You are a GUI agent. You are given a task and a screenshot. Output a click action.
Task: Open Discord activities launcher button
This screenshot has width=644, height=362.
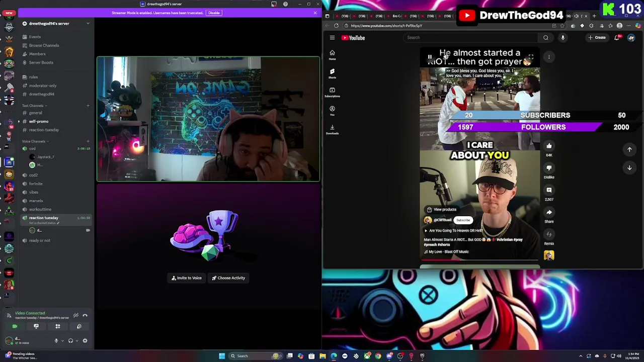click(x=58, y=326)
